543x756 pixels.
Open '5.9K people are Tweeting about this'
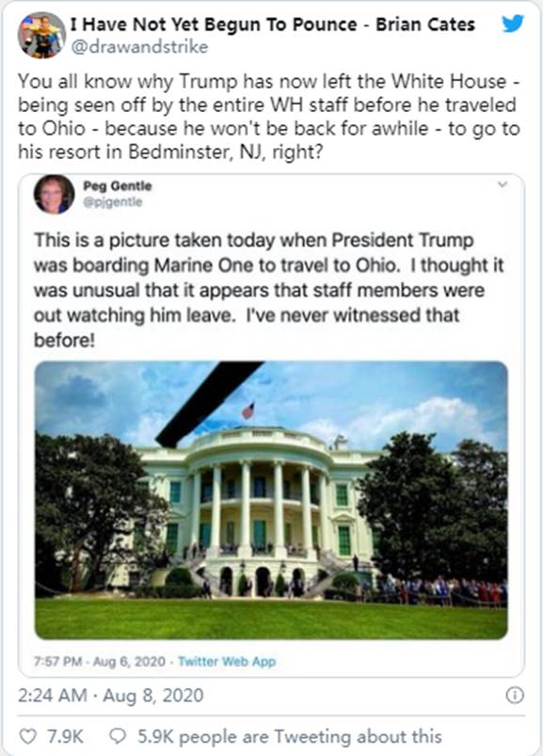tap(290, 737)
